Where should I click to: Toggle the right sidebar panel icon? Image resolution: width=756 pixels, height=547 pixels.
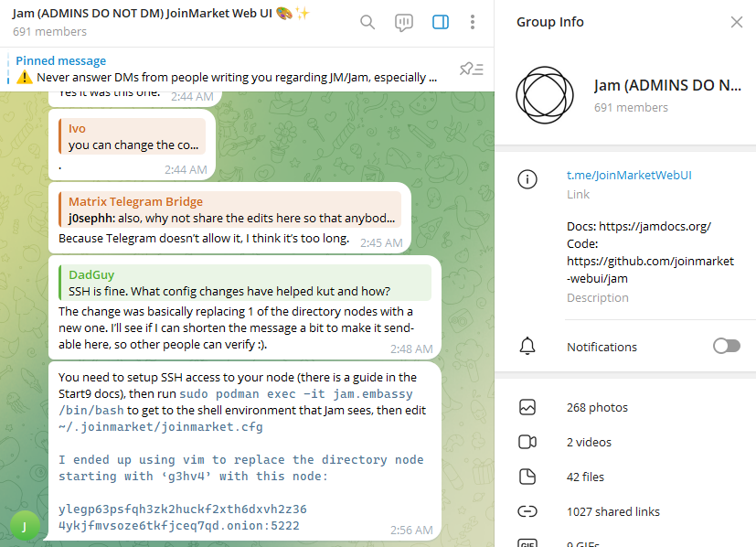coord(441,22)
